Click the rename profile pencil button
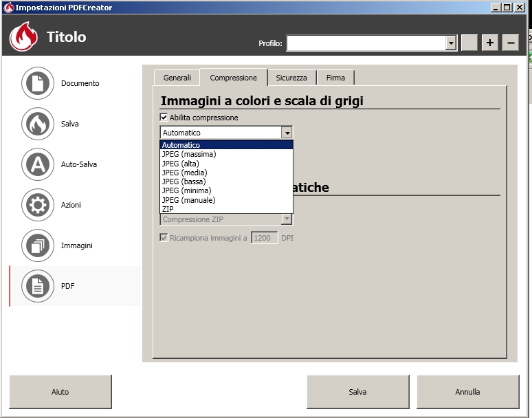This screenshot has height=418, width=532. click(x=469, y=43)
